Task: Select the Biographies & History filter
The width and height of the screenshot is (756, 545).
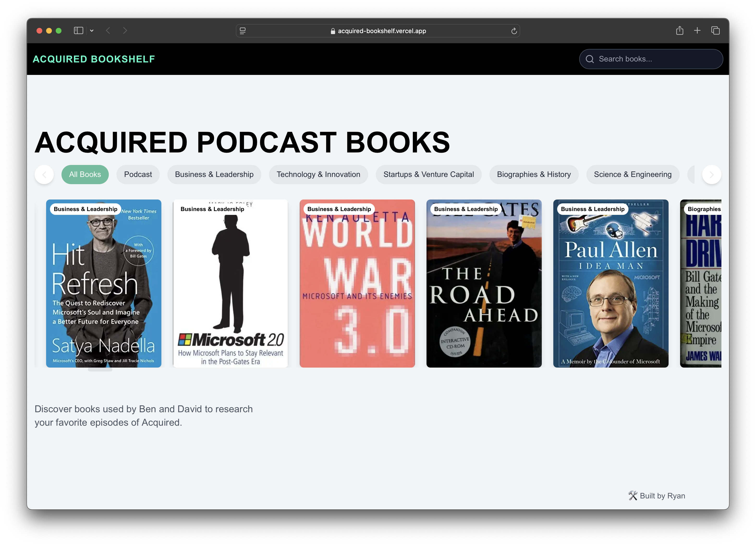Action: pos(534,174)
